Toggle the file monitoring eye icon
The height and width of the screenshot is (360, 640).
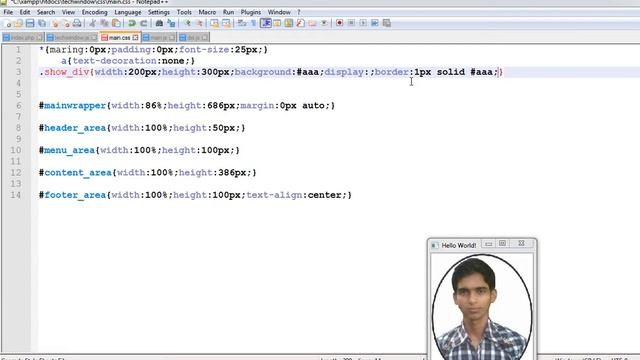[x=324, y=23]
